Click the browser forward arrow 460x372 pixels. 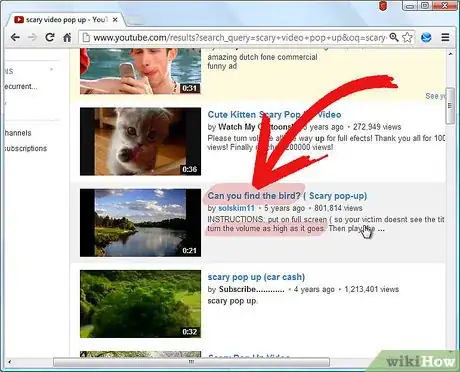(x=32, y=37)
